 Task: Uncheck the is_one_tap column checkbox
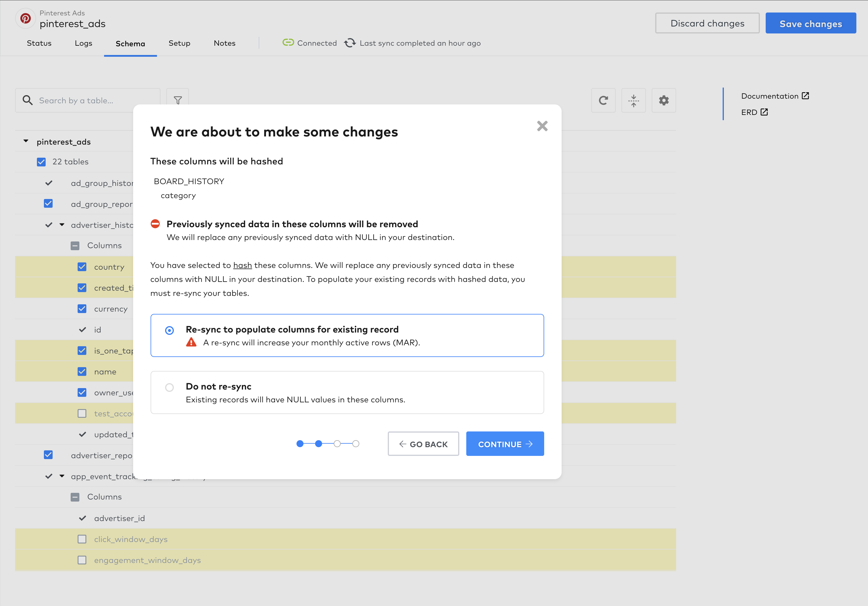(82, 350)
